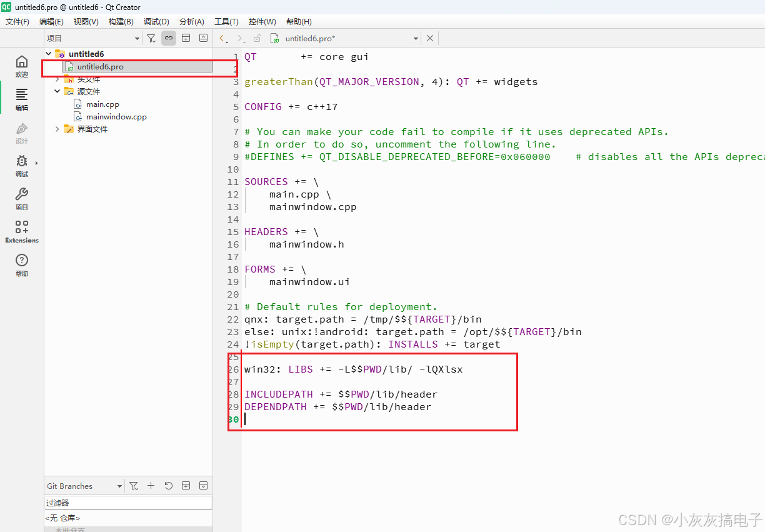
Task: Go forward in editor navigation history
Action: coord(241,38)
